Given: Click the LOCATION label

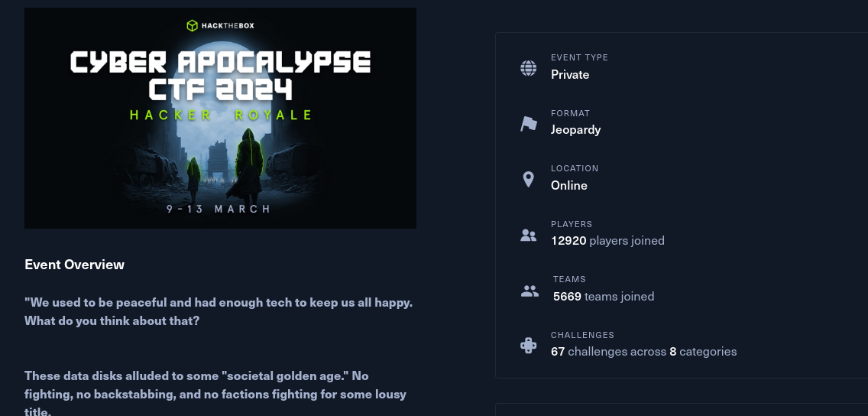Looking at the screenshot, I should pyautogui.click(x=575, y=168).
